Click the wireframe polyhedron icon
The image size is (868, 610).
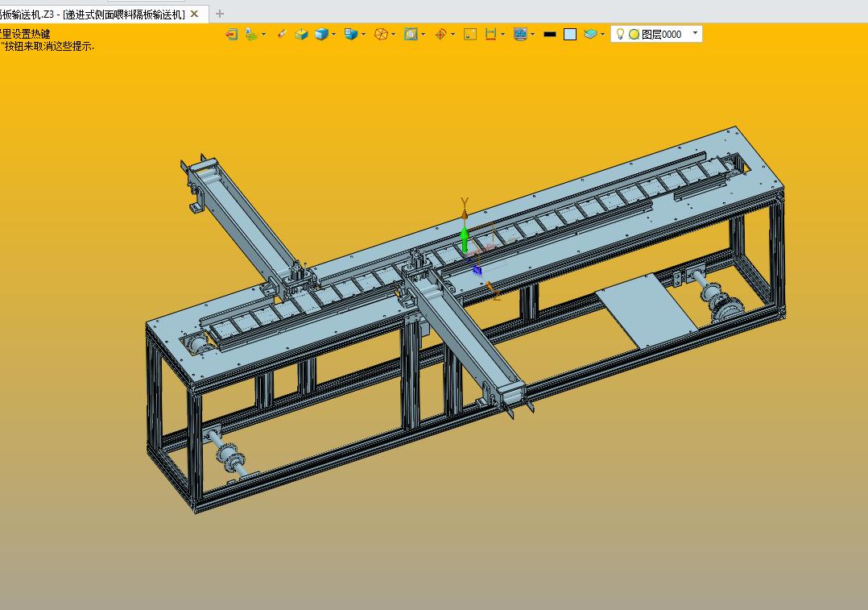(381, 34)
